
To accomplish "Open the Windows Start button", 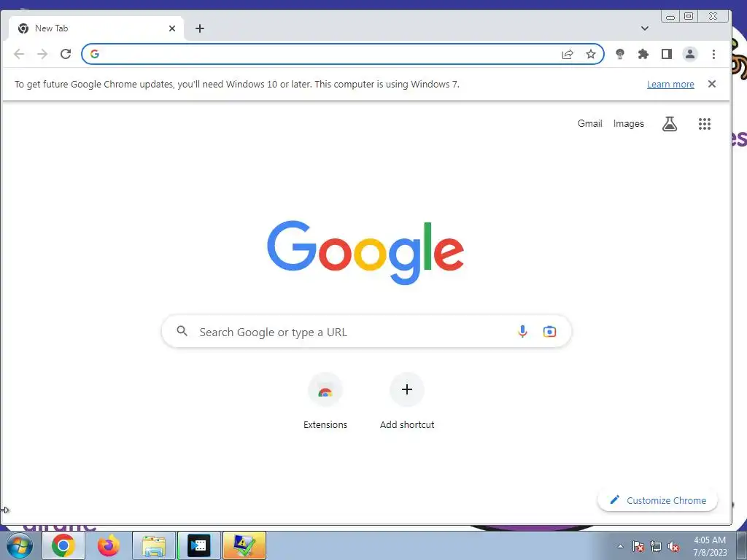I will [19, 545].
